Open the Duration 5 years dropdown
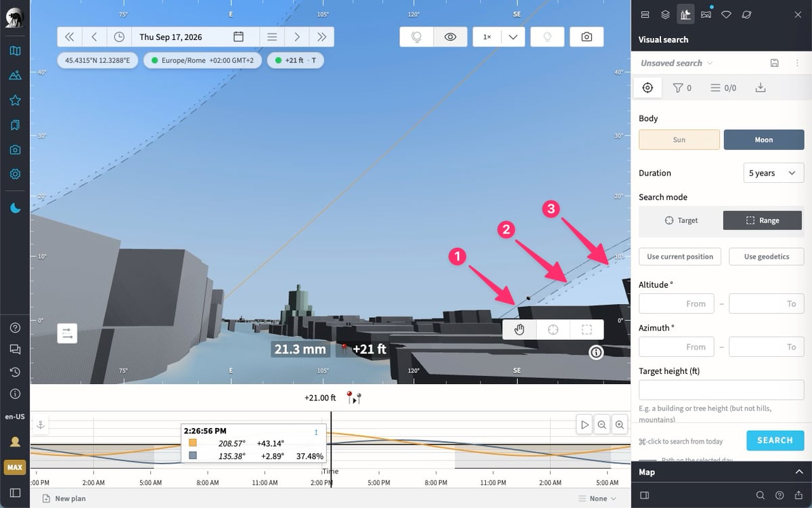812x508 pixels. pos(773,173)
